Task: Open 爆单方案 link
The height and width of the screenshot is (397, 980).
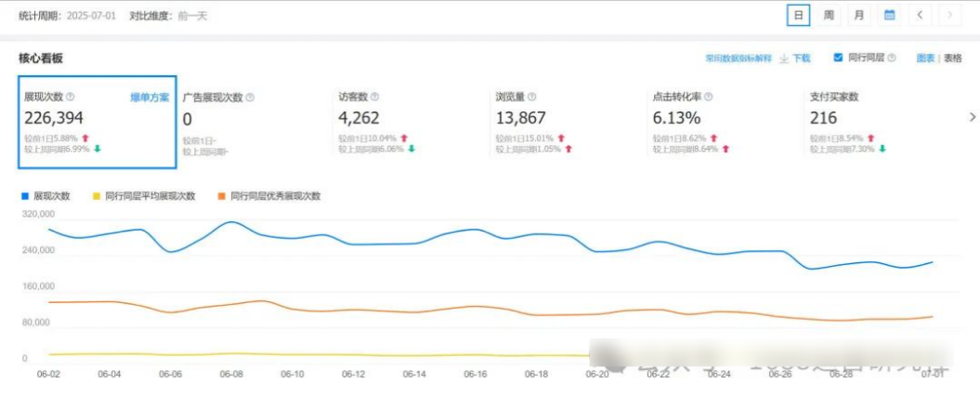Action: tap(150, 98)
